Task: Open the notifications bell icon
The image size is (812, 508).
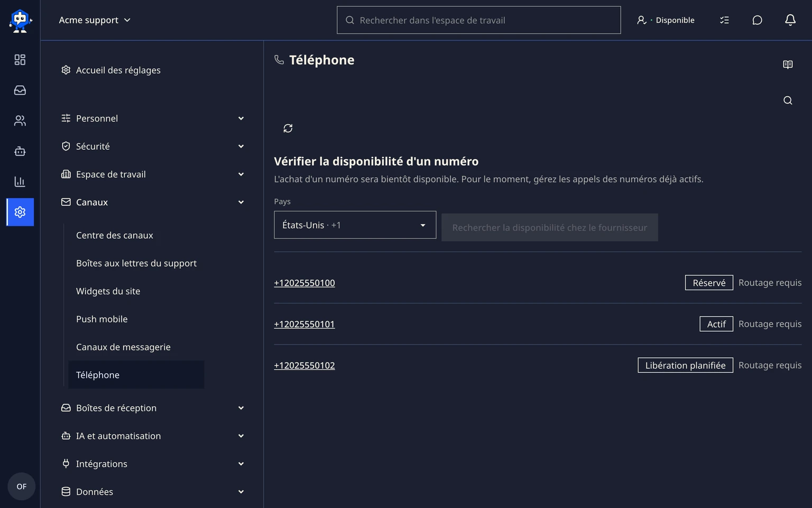Action: pos(790,20)
